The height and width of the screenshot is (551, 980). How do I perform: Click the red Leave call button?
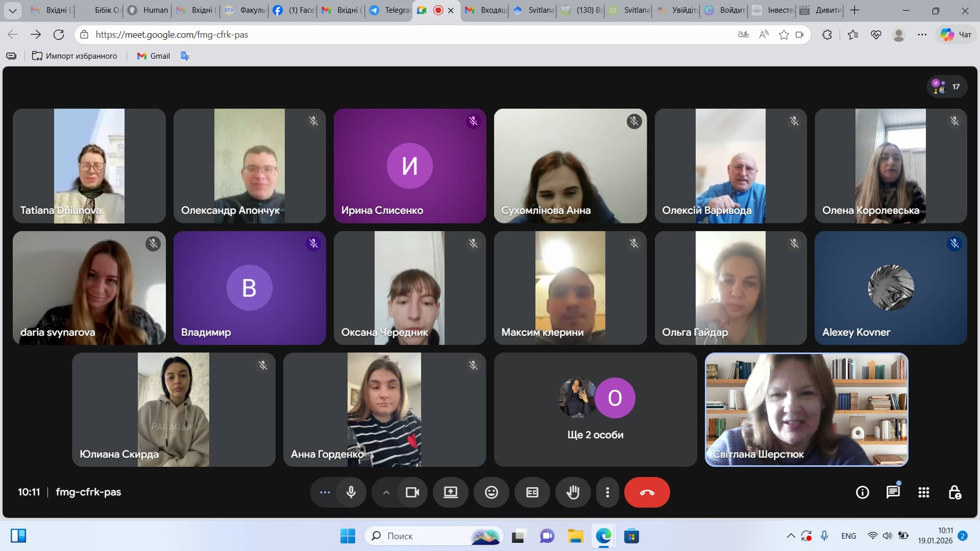point(647,492)
